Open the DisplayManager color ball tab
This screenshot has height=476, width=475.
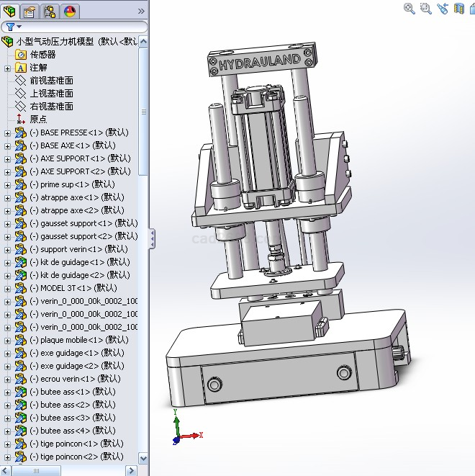70,11
